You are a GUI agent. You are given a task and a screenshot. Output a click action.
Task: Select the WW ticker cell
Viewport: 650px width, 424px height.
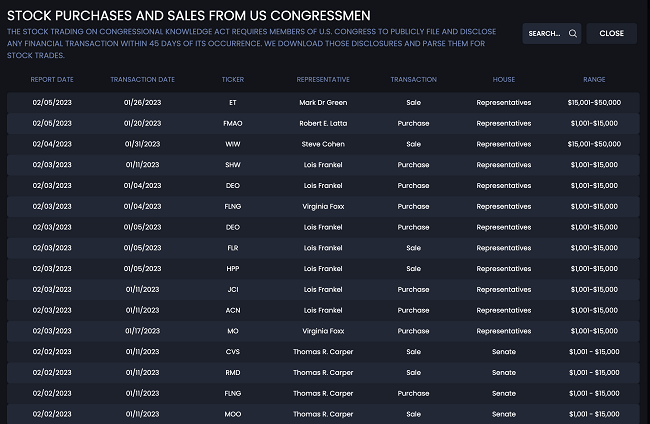[233, 144]
